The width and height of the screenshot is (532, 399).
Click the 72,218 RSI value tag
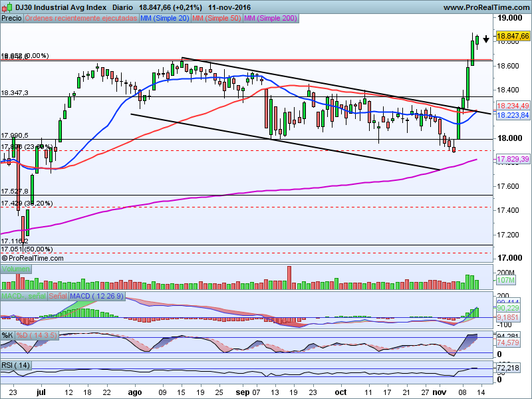click(x=508, y=368)
